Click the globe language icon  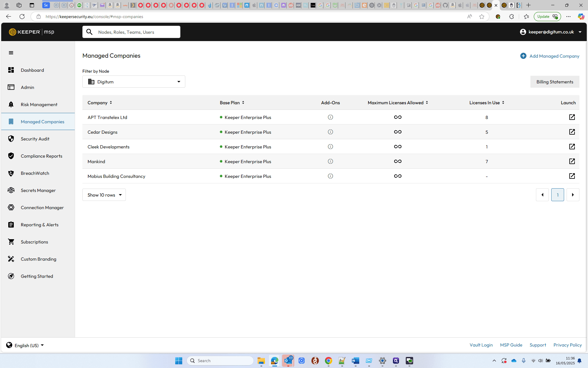pos(9,345)
